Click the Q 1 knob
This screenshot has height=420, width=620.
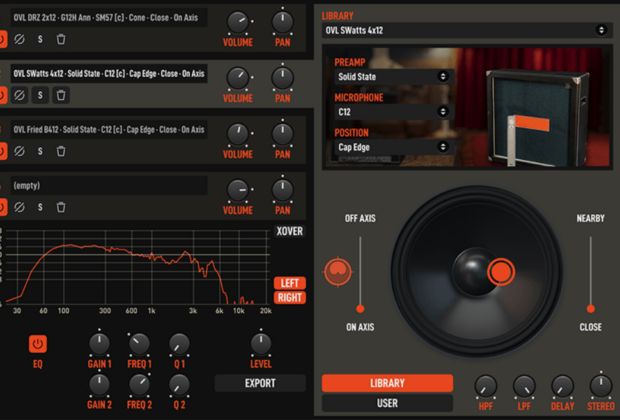pos(179,344)
